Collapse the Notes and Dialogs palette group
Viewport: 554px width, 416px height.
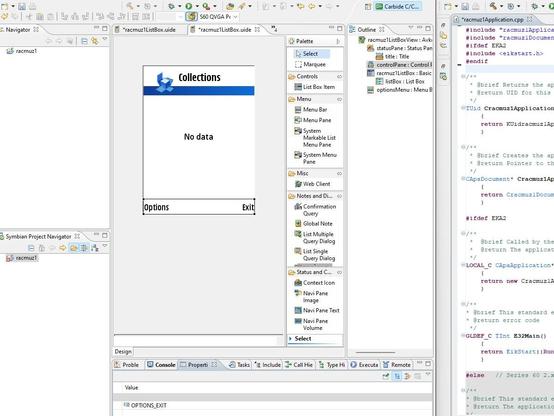pos(339,196)
